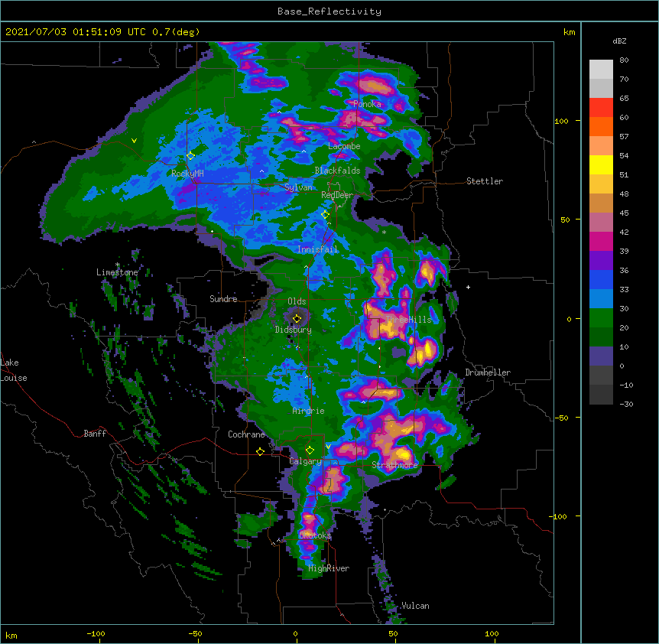Click the yellow V marker northwest of RockyMH
The image size is (659, 644).
(134, 141)
